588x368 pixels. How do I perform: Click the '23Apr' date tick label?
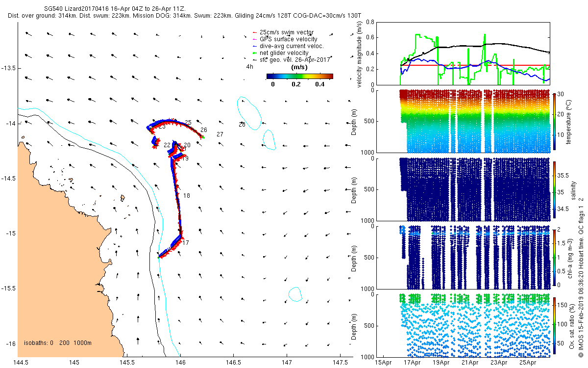click(499, 363)
